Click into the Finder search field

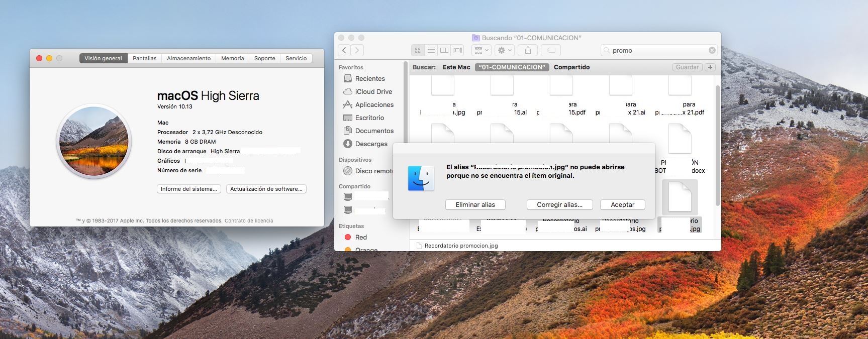click(659, 50)
